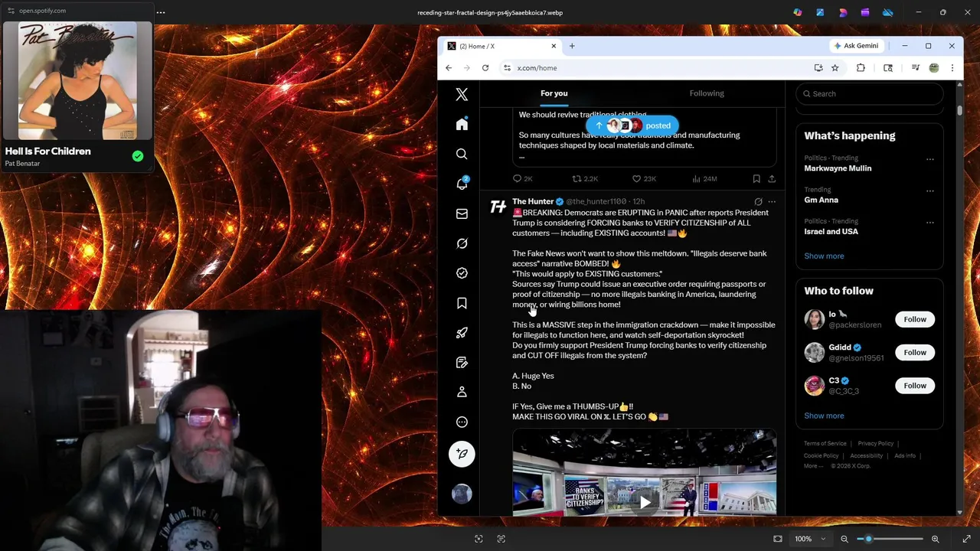Share the traditional clothing post
980x551 pixels.
pos(772,178)
